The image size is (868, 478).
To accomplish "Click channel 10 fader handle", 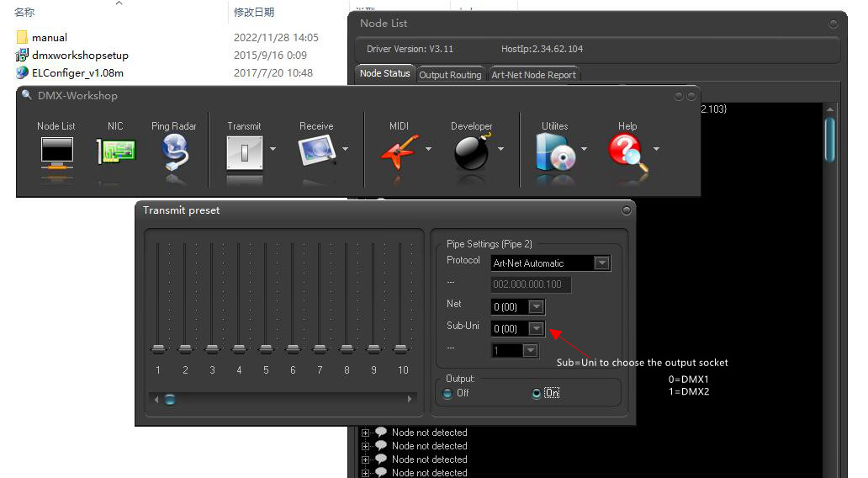I will (401, 349).
